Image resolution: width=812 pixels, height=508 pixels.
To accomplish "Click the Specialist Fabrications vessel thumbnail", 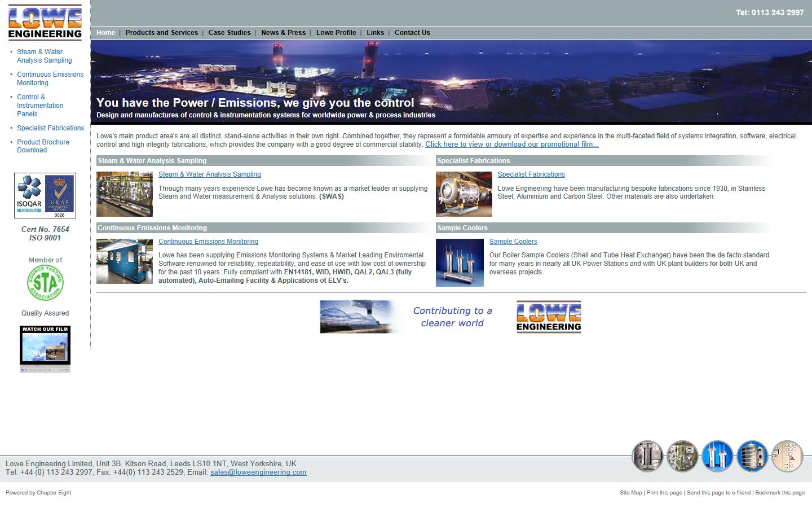I will tap(464, 194).
